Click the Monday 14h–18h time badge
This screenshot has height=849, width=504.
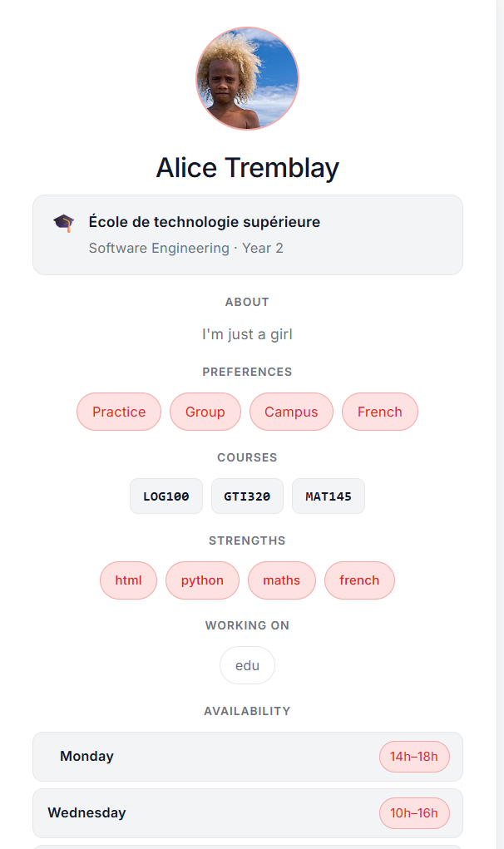(414, 757)
